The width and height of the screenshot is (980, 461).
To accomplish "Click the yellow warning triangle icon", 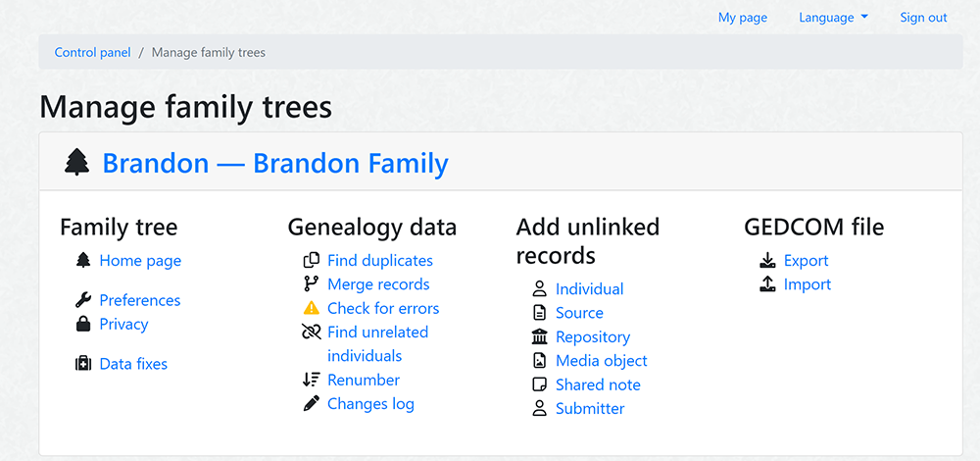I will (312, 308).
